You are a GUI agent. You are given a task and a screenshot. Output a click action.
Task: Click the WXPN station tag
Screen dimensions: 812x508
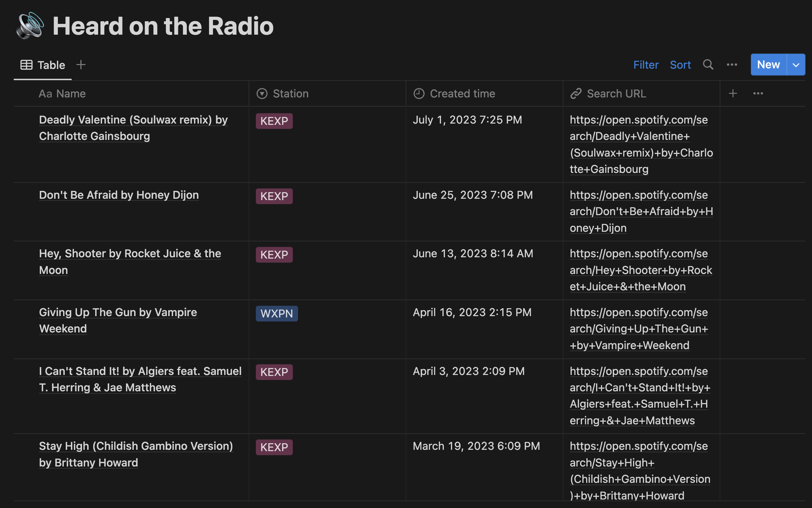pos(277,313)
